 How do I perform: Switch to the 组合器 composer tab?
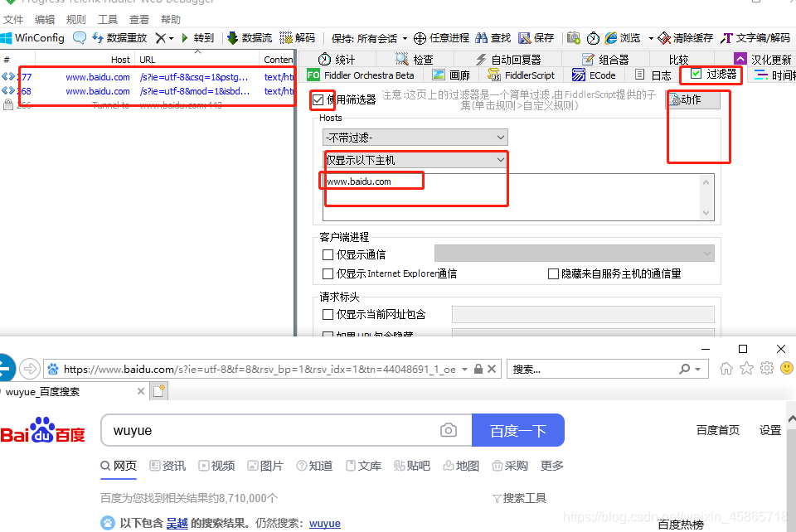(605, 60)
